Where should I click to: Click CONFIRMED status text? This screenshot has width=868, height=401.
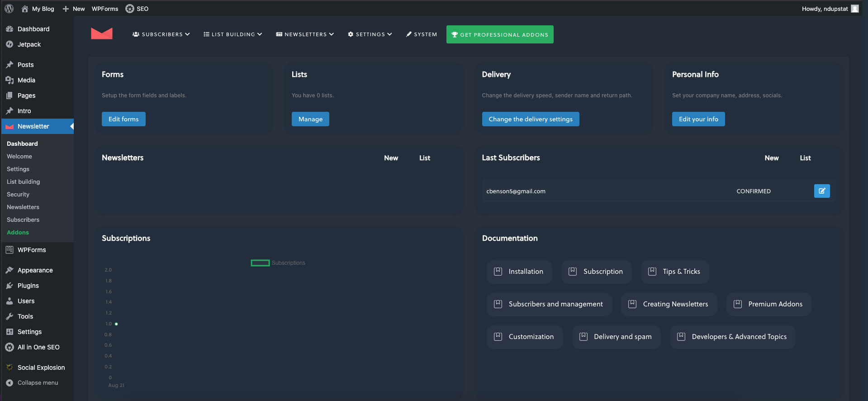click(x=754, y=191)
